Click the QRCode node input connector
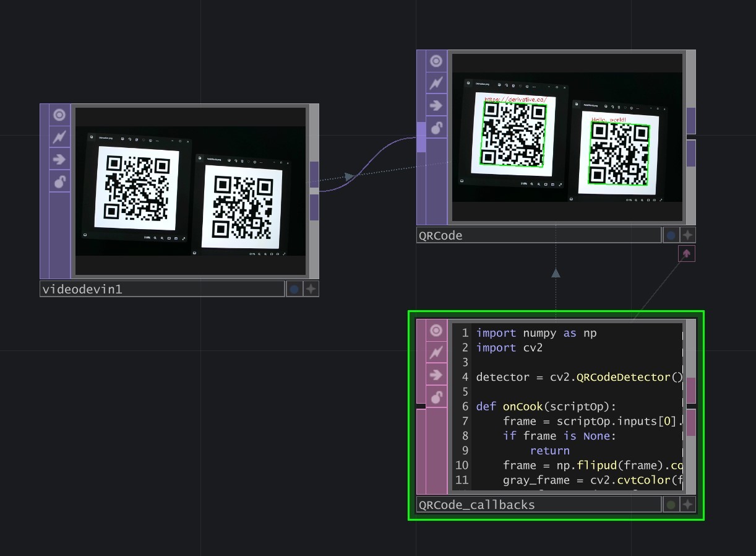Viewport: 756px width, 556px height. (421, 137)
